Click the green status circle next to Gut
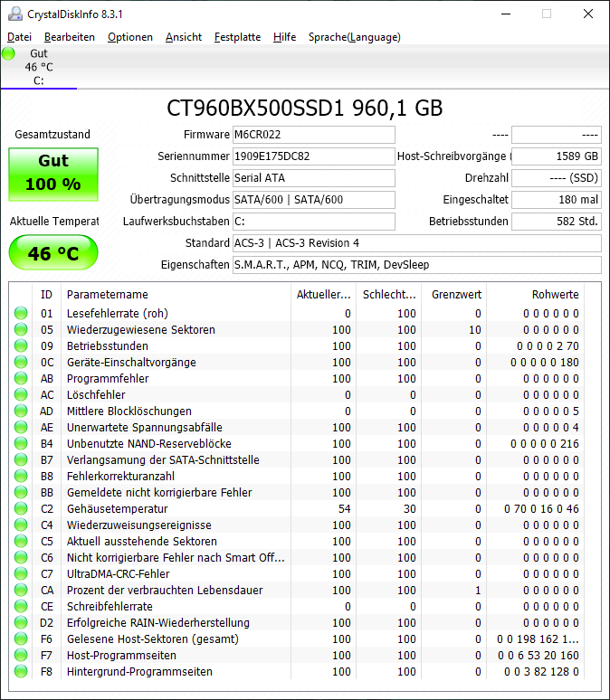This screenshot has height=700, width=610. pyautogui.click(x=8, y=53)
